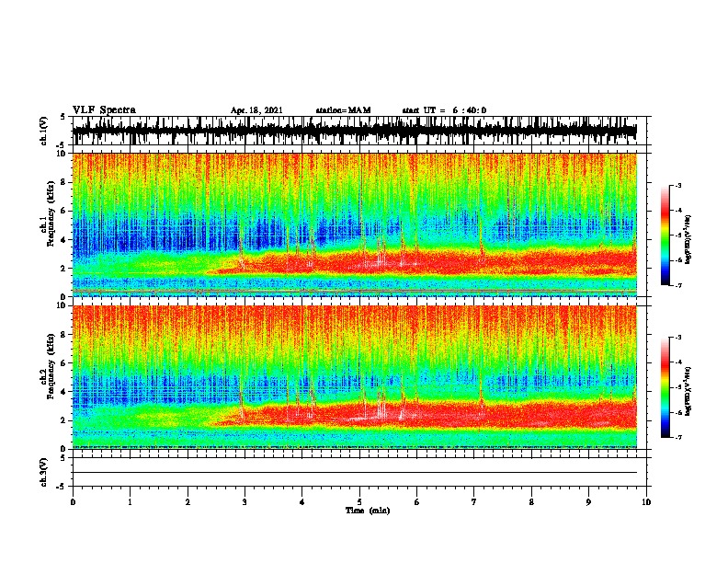Click the "5" tick of ch.1(V) panel
Image resolution: width=728 pixels, height=563 pixels.
[x=63, y=118]
